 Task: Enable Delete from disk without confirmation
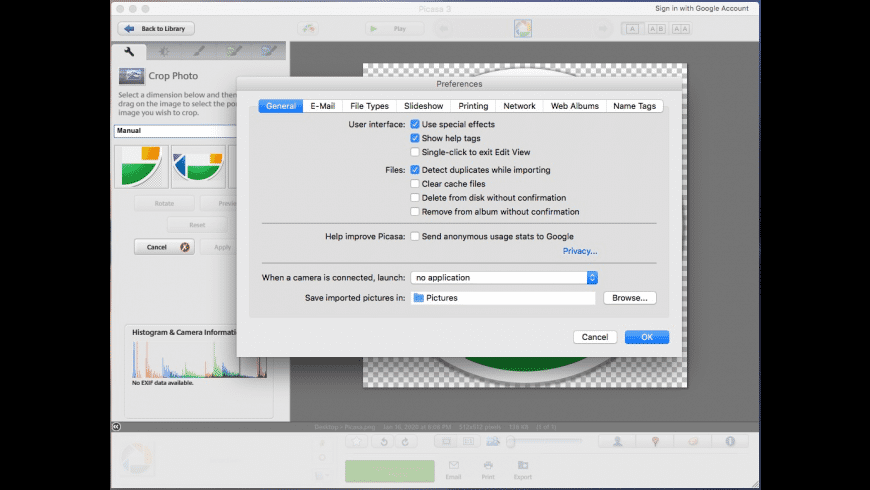point(414,198)
